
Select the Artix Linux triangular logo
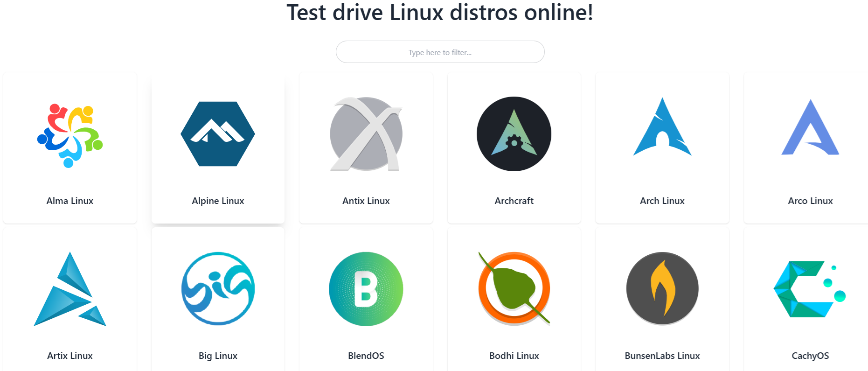click(70, 289)
